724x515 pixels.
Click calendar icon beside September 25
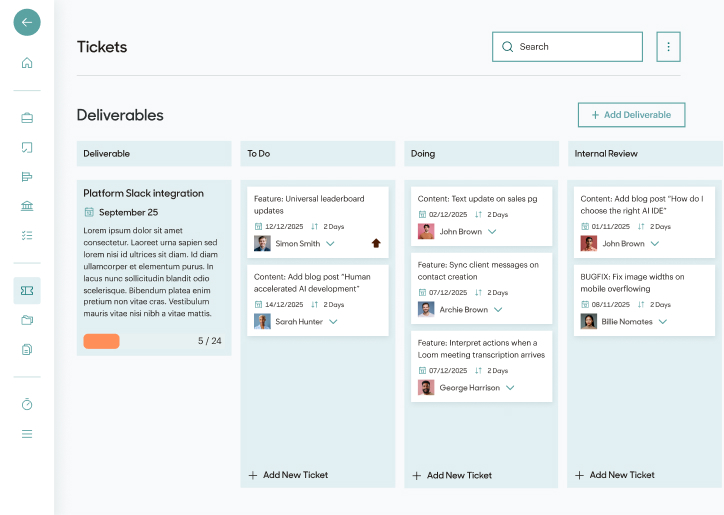pos(89,212)
